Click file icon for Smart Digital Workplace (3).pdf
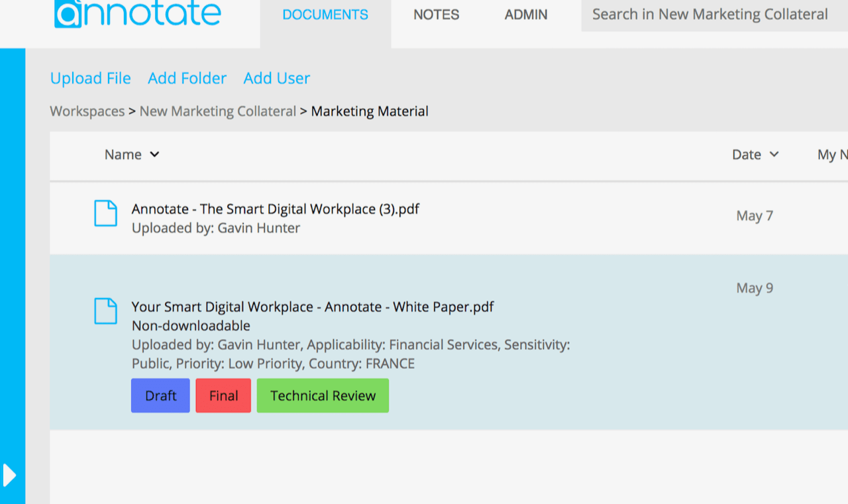The height and width of the screenshot is (504, 848). (105, 214)
